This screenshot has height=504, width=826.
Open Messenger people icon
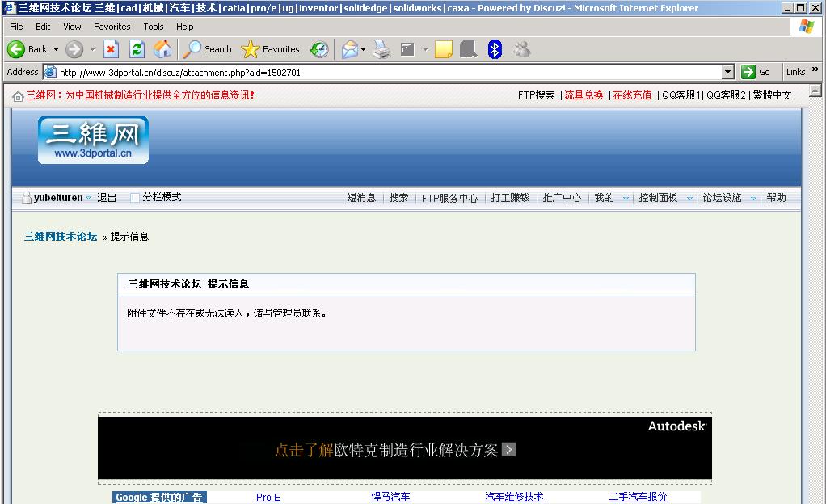pos(522,49)
